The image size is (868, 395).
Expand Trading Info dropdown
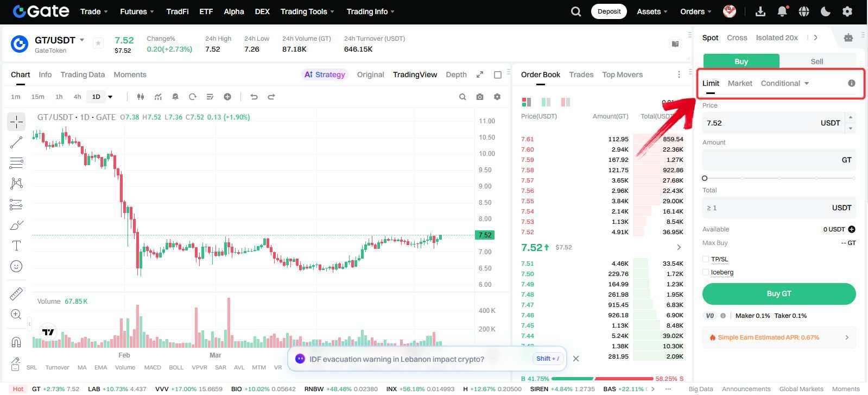(371, 11)
